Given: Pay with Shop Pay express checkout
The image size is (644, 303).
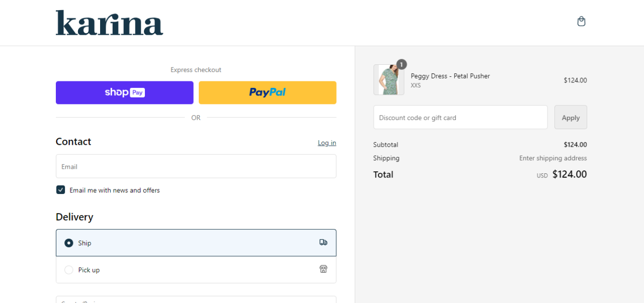Looking at the screenshot, I should (124, 92).
